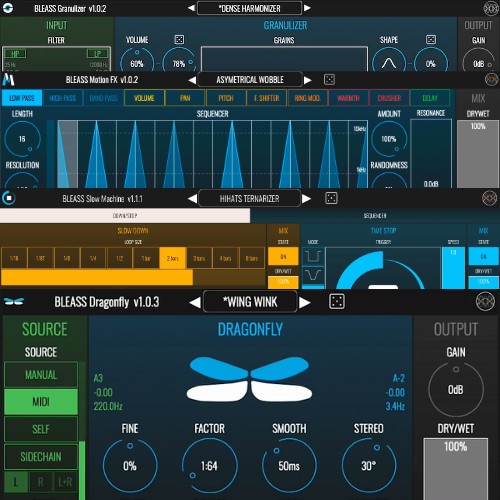Click the Motion FX logo icon

[9, 80]
